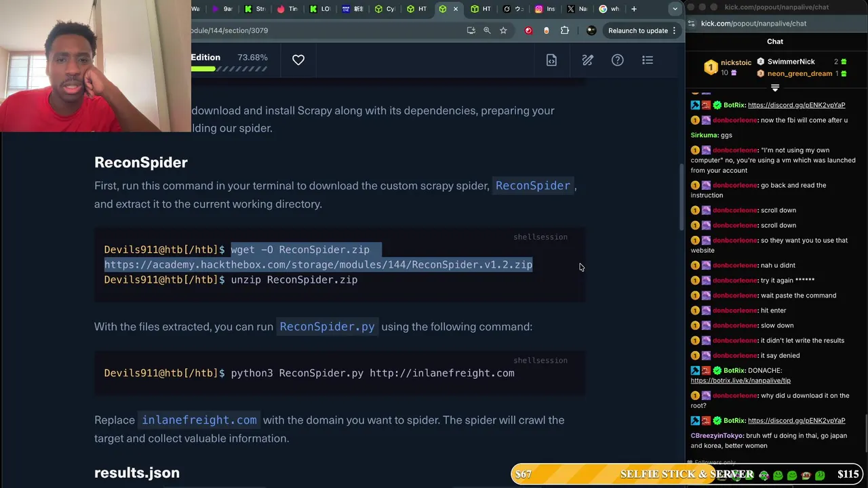Click the highlighted wget download URL

pyautogui.click(x=319, y=265)
